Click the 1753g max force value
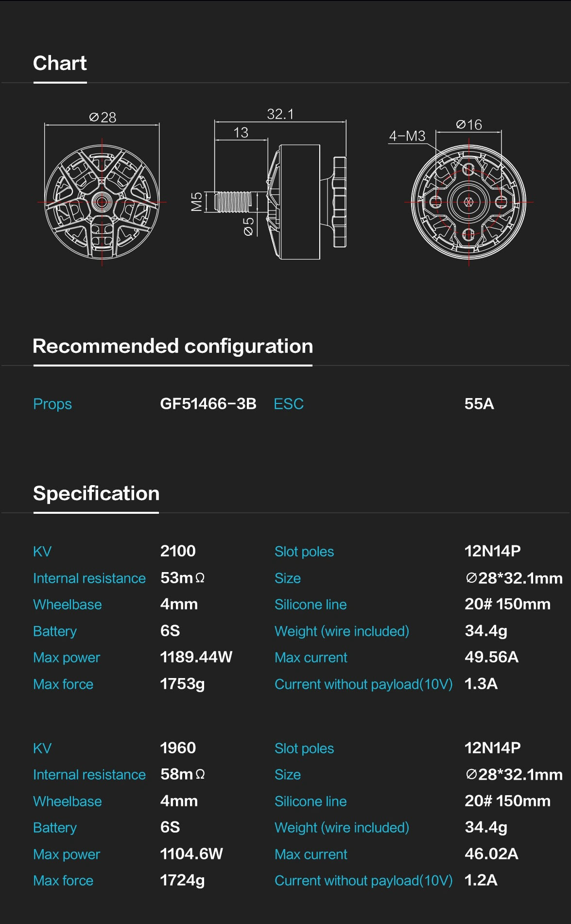This screenshot has height=924, width=571. 182,684
